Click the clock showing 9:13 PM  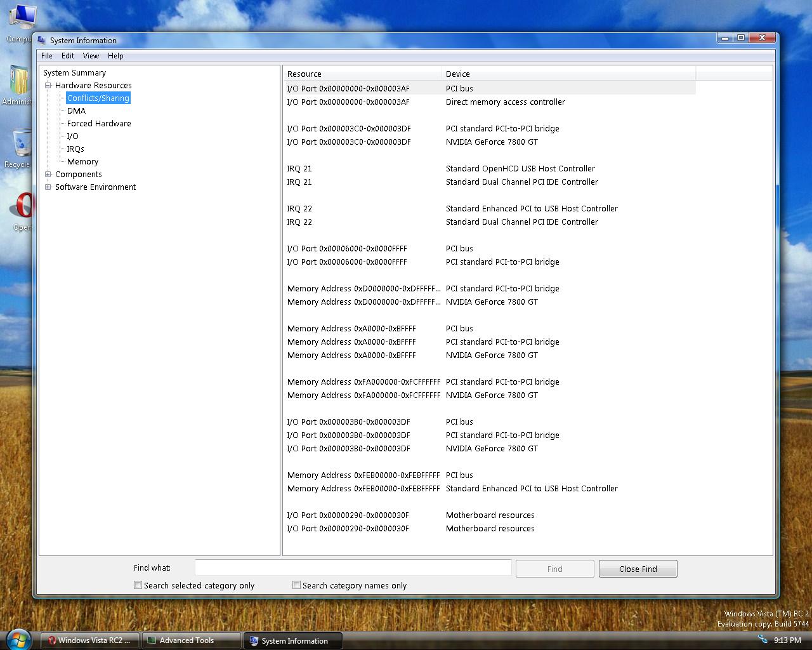coord(787,640)
